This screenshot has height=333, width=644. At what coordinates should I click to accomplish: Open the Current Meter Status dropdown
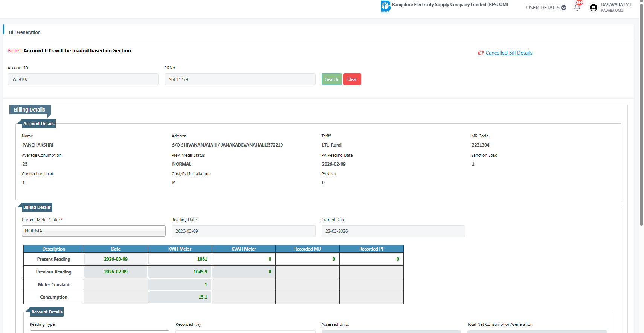point(94,231)
